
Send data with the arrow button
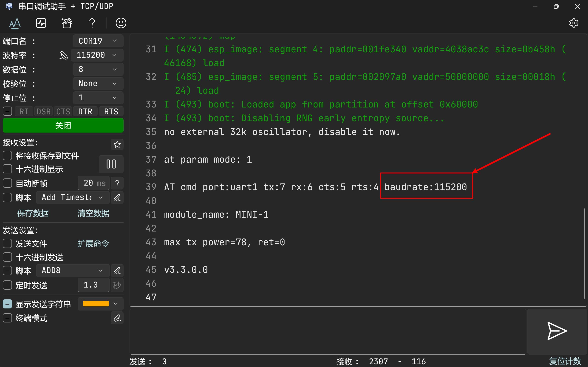pos(557,331)
